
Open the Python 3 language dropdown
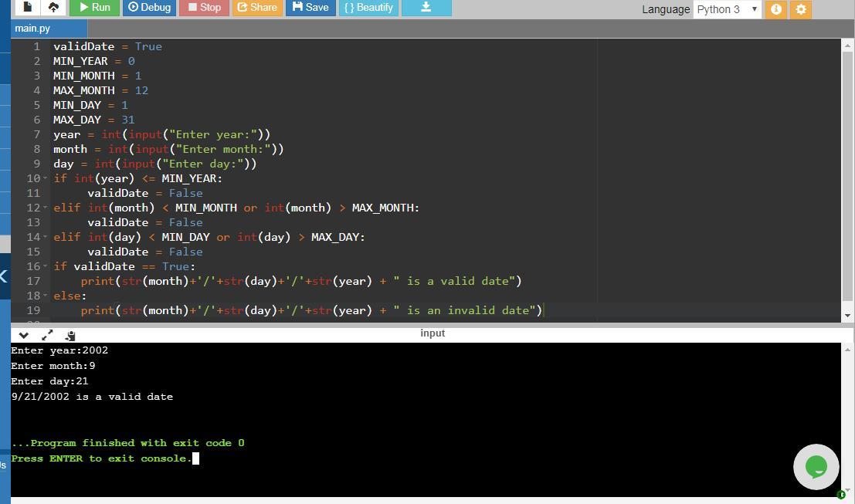[x=727, y=9]
